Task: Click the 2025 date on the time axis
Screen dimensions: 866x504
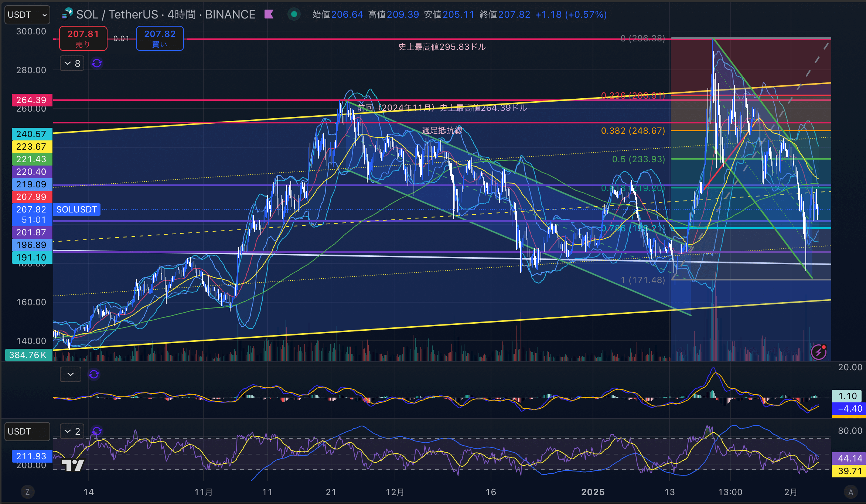Action: click(593, 492)
